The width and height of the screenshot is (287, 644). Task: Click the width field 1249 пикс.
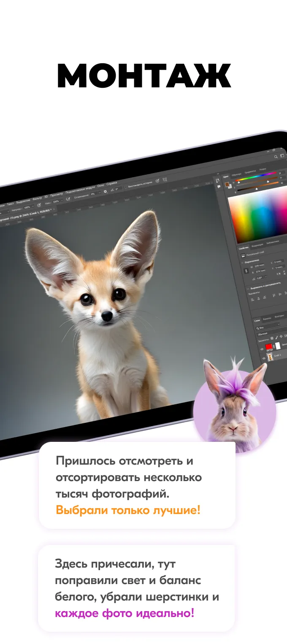coord(259,266)
